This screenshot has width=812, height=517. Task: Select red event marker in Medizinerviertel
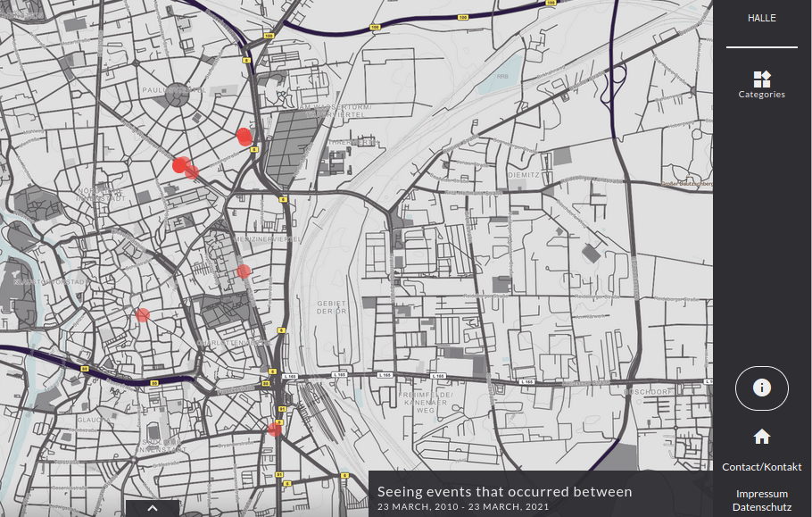[x=244, y=271]
